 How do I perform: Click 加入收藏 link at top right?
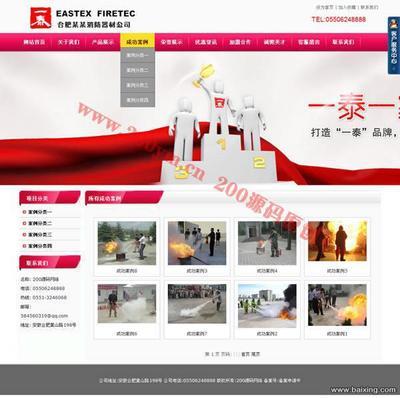point(347,7)
